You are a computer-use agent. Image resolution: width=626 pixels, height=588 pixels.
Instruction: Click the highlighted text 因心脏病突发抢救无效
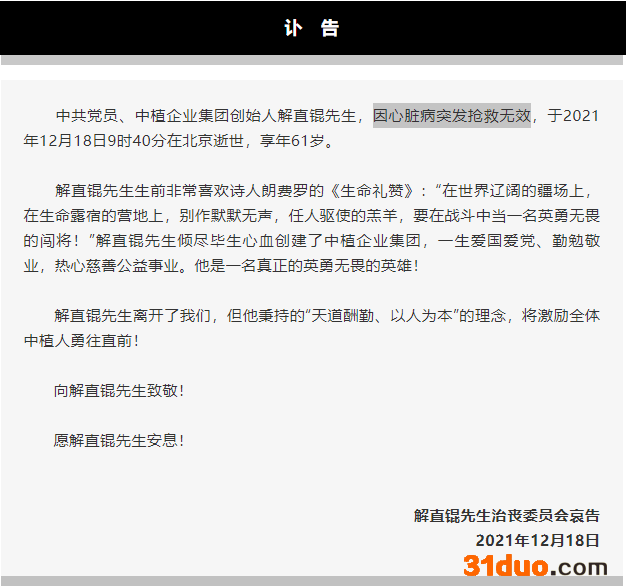pos(452,116)
